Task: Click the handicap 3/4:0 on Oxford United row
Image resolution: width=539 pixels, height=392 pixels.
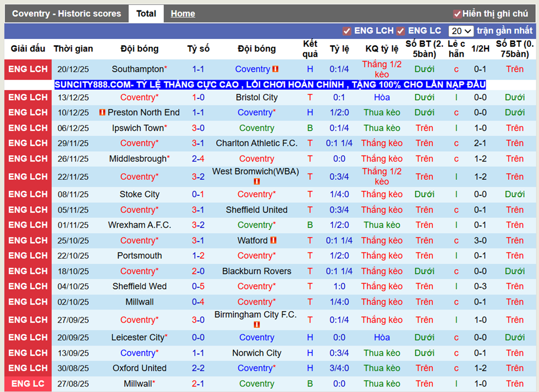Action: 339,368
